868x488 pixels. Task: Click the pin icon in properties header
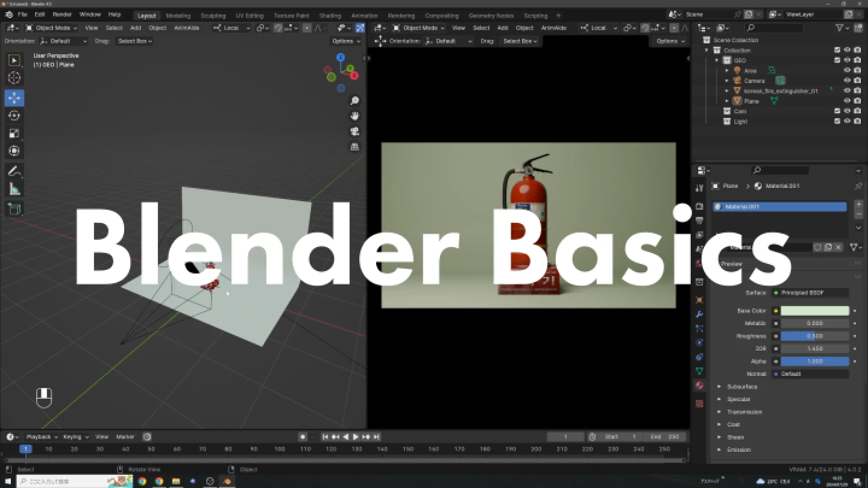pos(858,186)
